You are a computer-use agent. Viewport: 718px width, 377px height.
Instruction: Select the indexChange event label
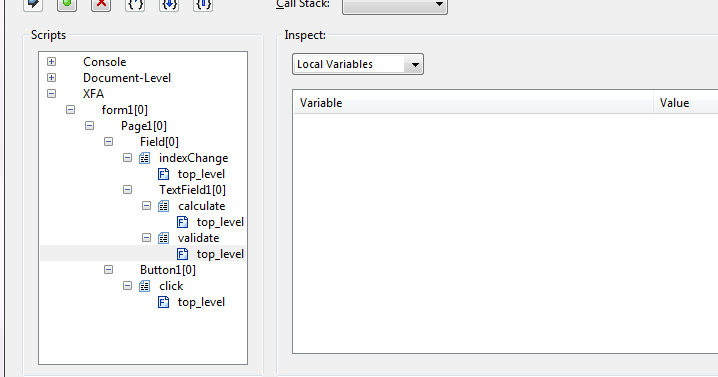[x=194, y=158]
